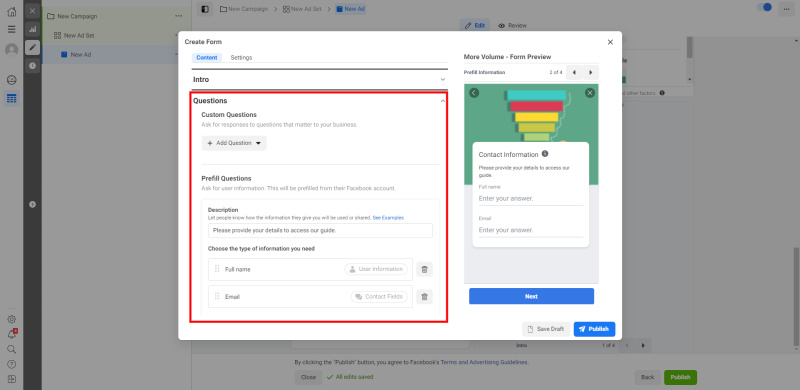Open the smiley face icon in left rail
Image resolution: width=800 pixels, height=390 pixels.
pyautogui.click(x=11, y=80)
